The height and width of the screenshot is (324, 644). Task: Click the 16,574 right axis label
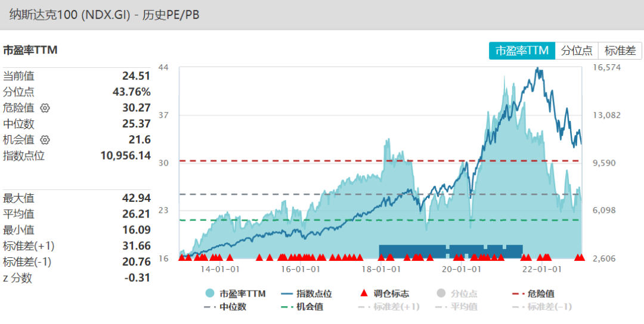point(606,67)
